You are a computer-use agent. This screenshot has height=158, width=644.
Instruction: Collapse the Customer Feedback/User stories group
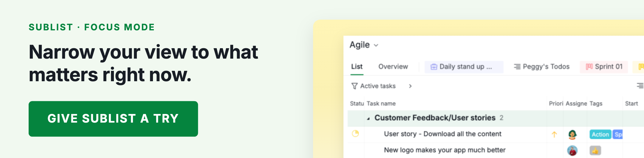click(369, 118)
